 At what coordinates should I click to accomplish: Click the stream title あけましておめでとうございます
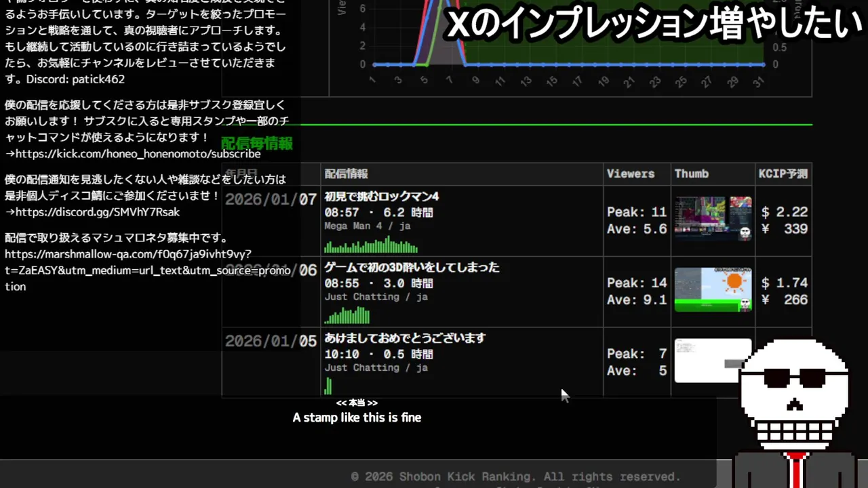click(x=405, y=338)
